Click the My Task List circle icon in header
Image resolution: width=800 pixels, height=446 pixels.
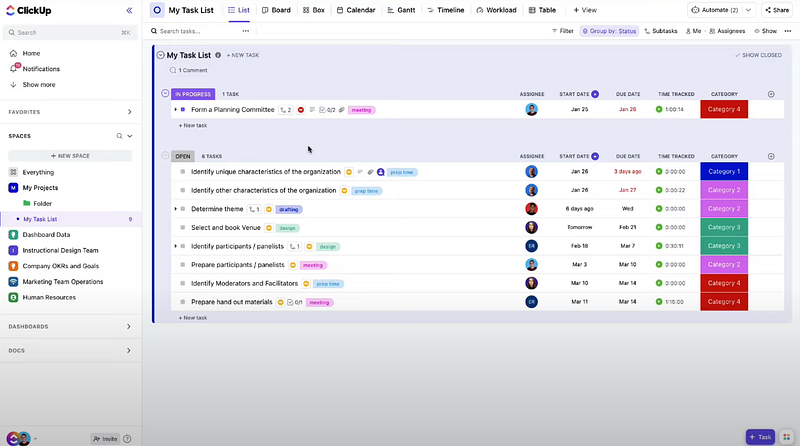157,10
